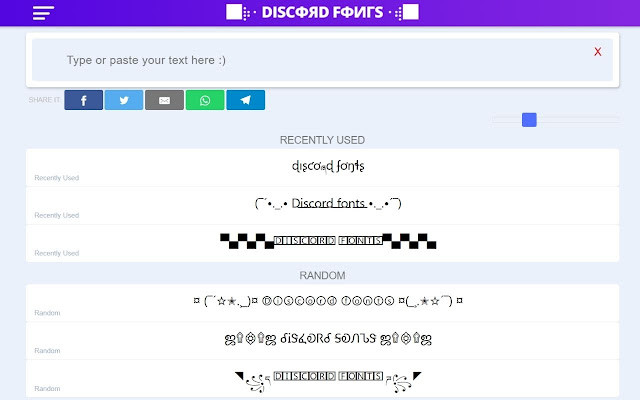The image size is (640, 400).
Task: Copy the ஜ۩۞۩ஜ decorated font style
Action: point(322,341)
